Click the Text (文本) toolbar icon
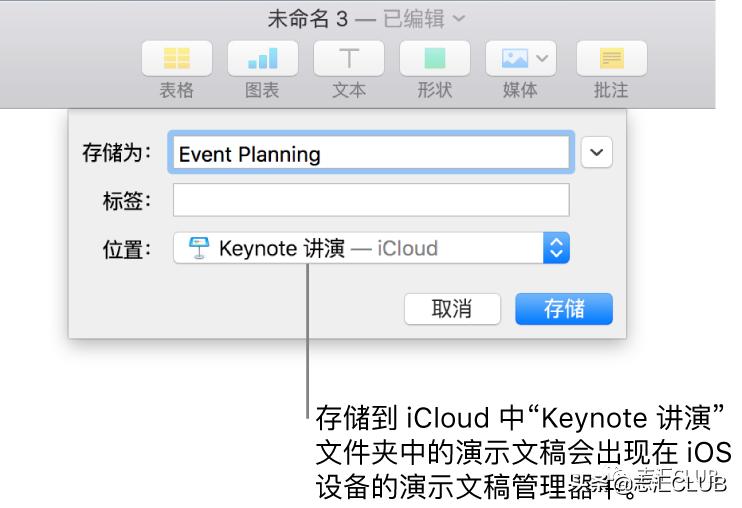The image size is (742, 508). tap(349, 59)
